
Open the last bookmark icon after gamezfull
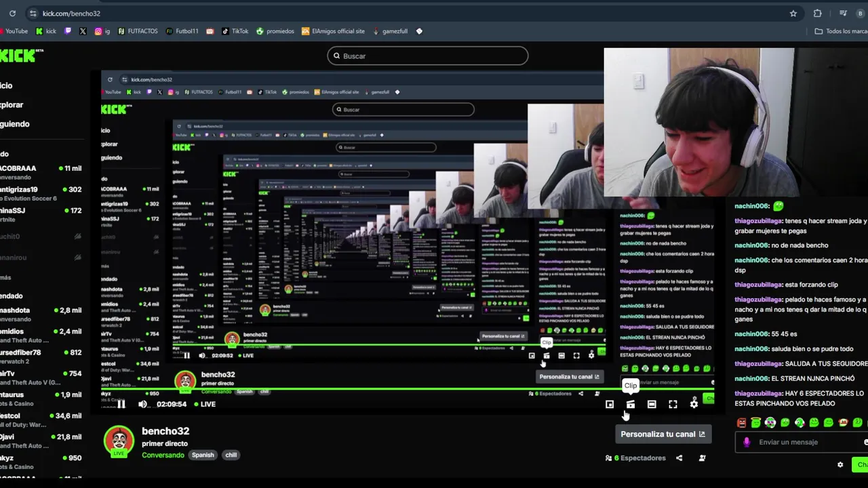click(x=419, y=31)
